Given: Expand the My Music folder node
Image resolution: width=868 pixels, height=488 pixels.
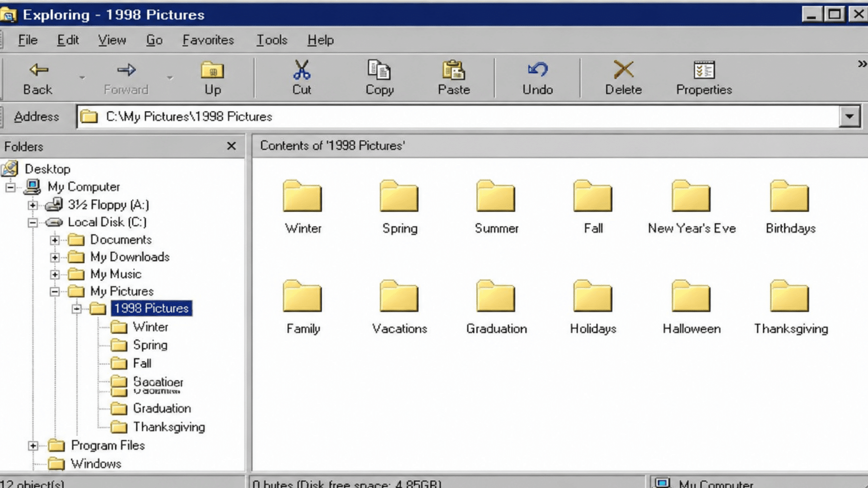Looking at the screenshot, I should point(55,275).
